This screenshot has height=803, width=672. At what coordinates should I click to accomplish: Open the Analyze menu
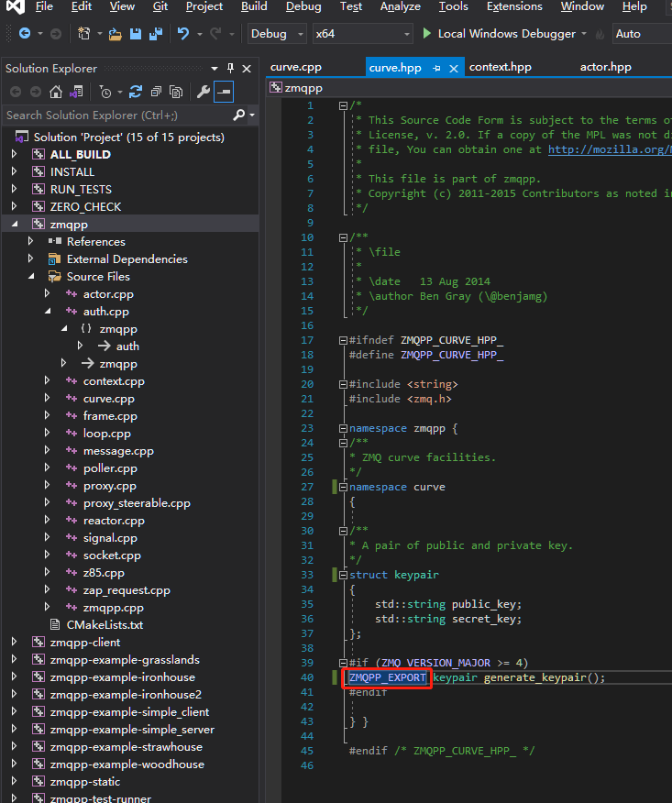pyautogui.click(x=400, y=6)
